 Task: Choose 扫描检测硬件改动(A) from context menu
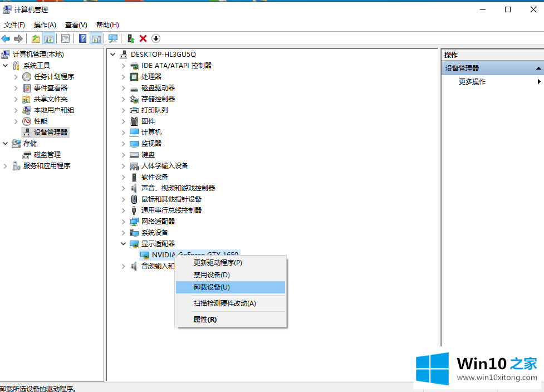click(231, 303)
